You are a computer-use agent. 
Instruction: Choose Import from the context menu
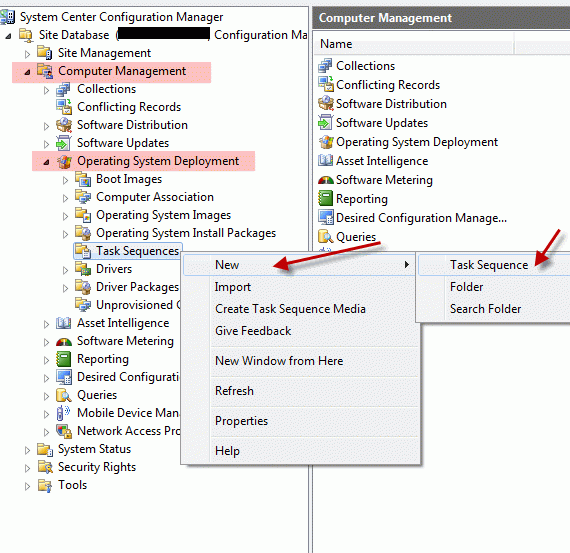coord(233,287)
